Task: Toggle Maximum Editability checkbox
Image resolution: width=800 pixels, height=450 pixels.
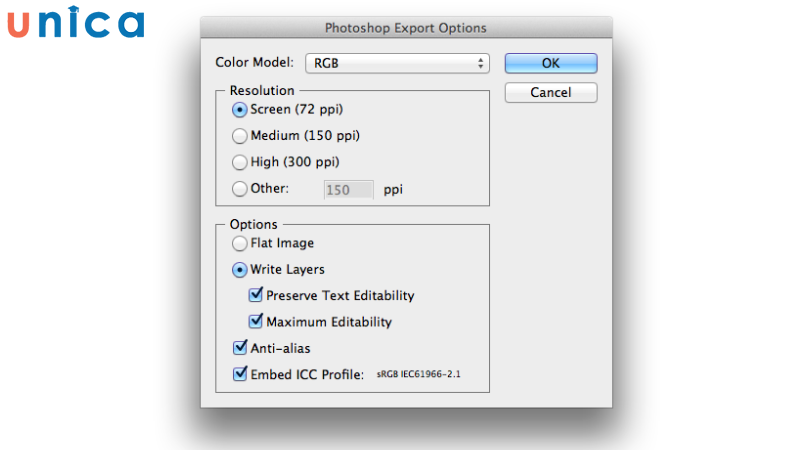Action: (x=256, y=322)
